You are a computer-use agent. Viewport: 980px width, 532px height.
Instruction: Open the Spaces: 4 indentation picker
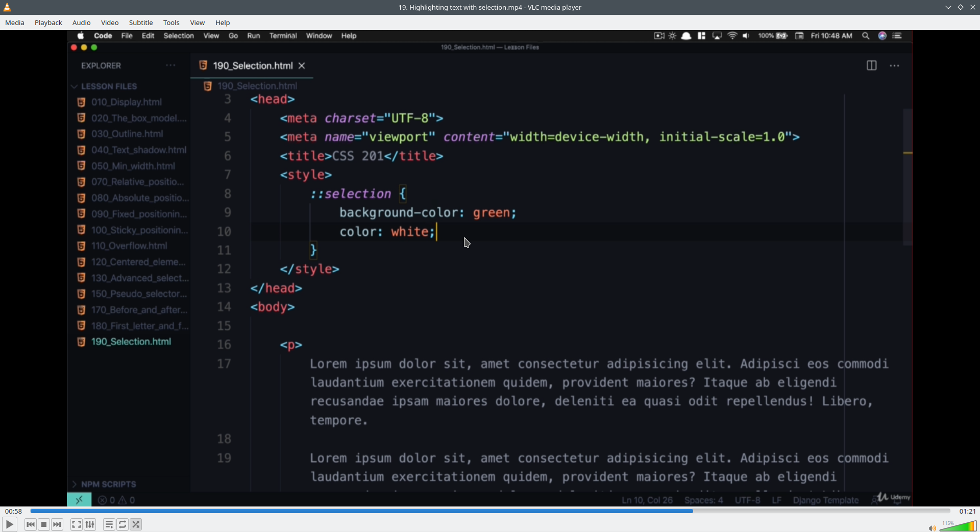click(x=704, y=500)
